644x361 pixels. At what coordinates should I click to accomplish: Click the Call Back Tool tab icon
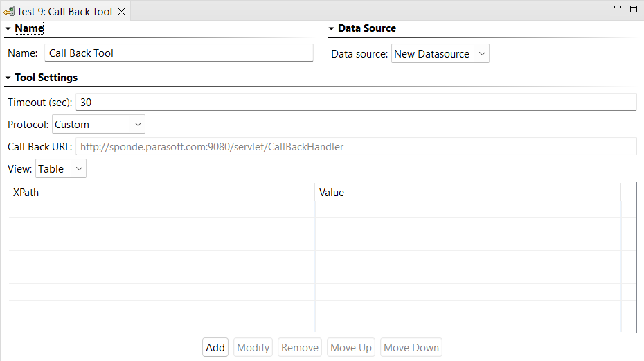tap(8, 12)
